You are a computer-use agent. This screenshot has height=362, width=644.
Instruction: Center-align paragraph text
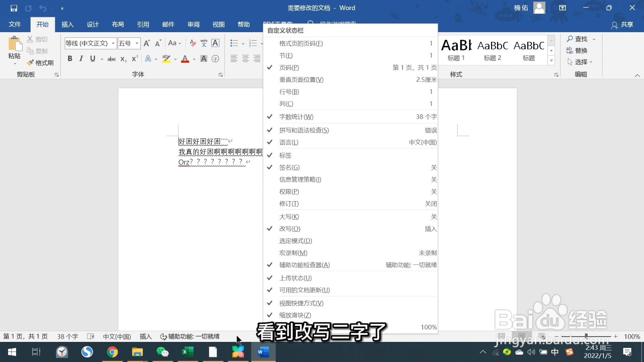tap(246, 59)
